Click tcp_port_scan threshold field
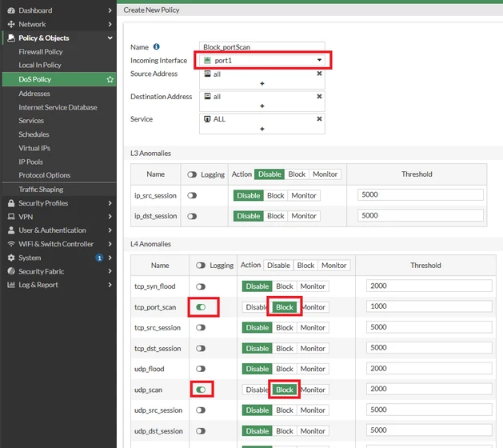Viewport: 503px width, 448px height. (x=429, y=306)
